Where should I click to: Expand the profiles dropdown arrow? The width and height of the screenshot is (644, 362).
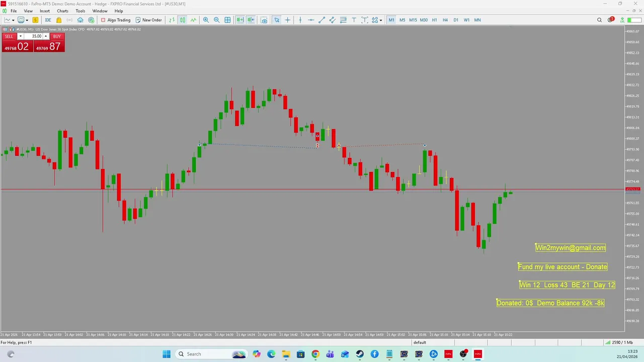pos(27,20)
